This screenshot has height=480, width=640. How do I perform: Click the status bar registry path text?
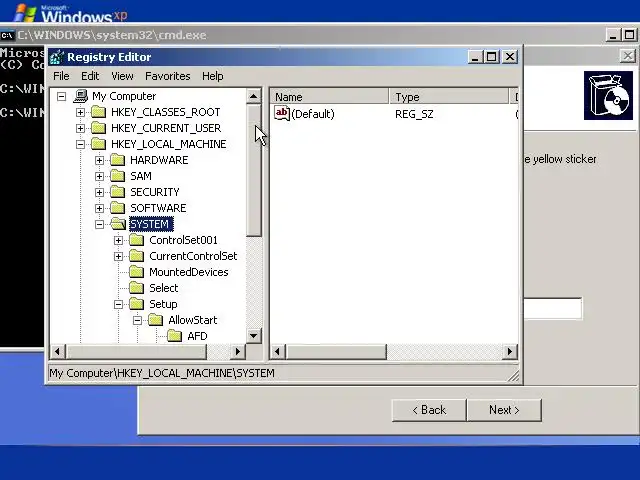coord(162,373)
